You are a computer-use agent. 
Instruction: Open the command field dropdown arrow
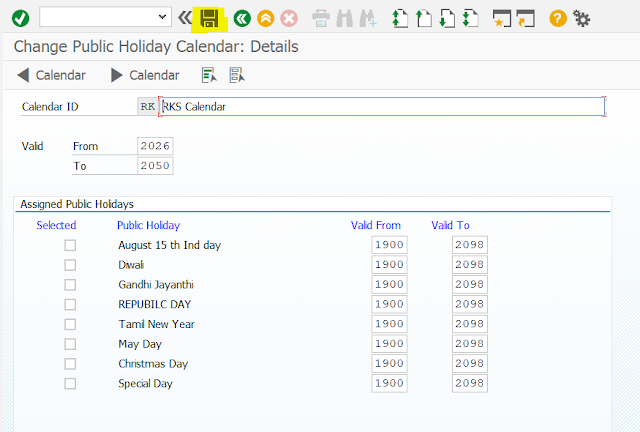[x=163, y=18]
